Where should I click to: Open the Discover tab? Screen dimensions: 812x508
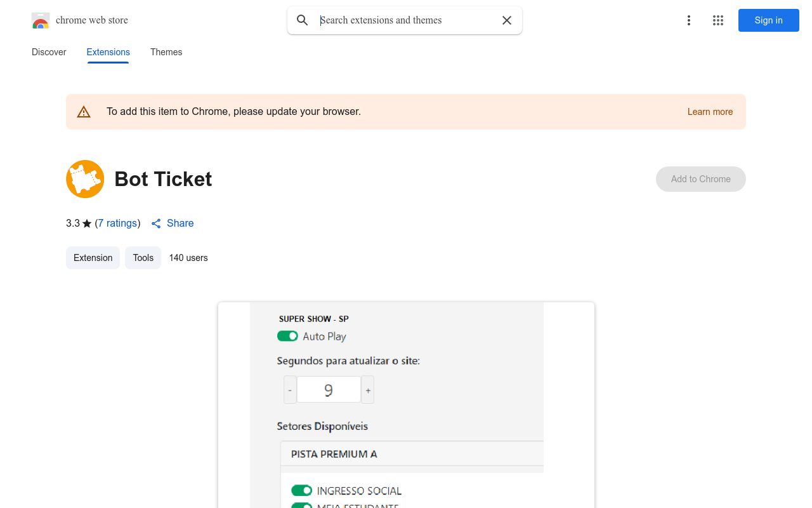tap(49, 52)
